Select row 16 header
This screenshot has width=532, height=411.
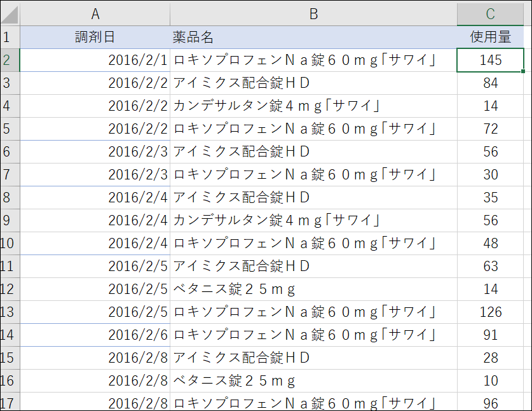tap(10, 380)
